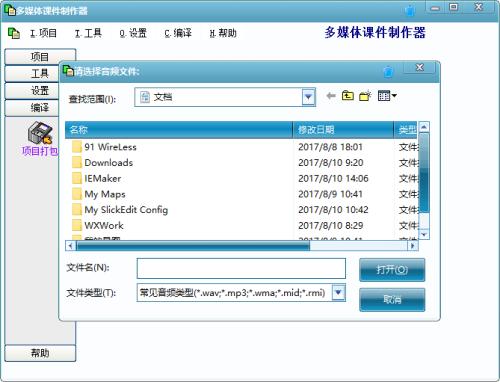Select the 项目 sidebar tab
This screenshot has width=500, height=382.
coord(40,57)
